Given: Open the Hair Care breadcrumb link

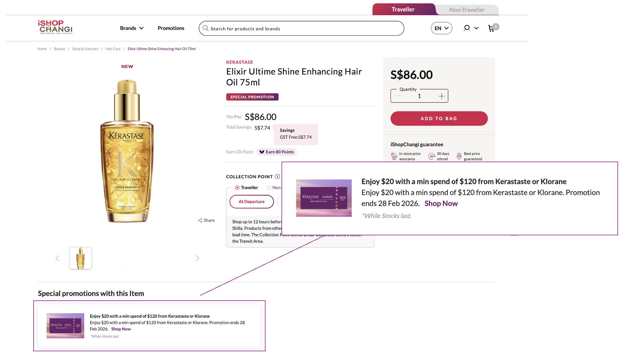Looking at the screenshot, I should (113, 49).
